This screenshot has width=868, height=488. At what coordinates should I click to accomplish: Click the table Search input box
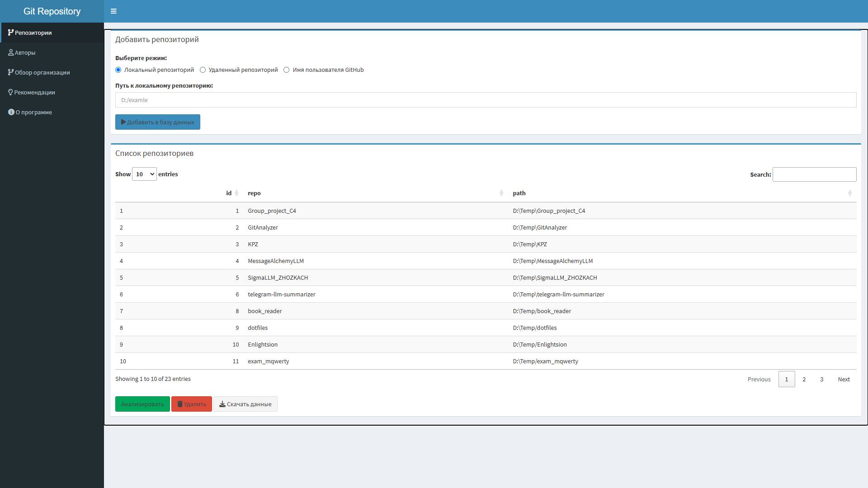coord(814,174)
